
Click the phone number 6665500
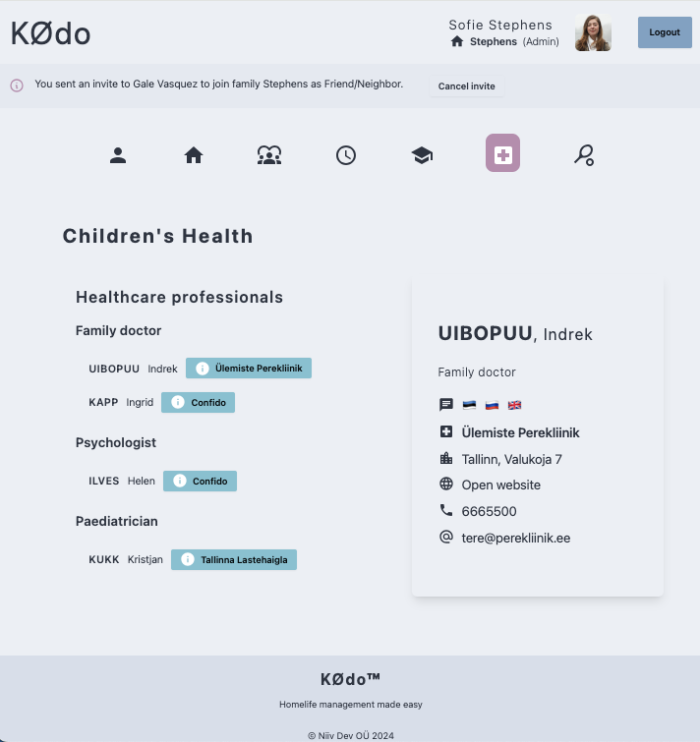pyautogui.click(x=489, y=511)
